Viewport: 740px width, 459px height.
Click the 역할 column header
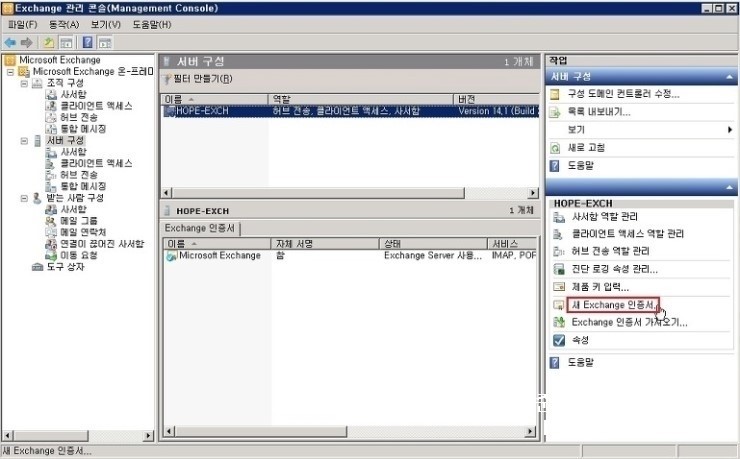(361, 99)
